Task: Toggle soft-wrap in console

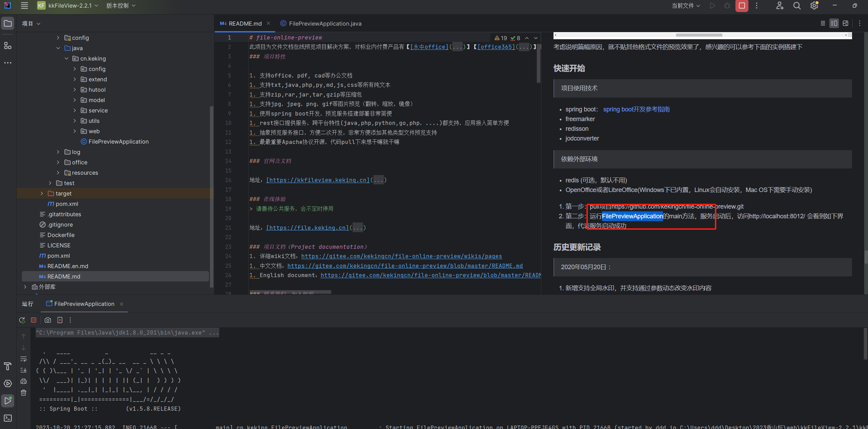Action: (24, 359)
